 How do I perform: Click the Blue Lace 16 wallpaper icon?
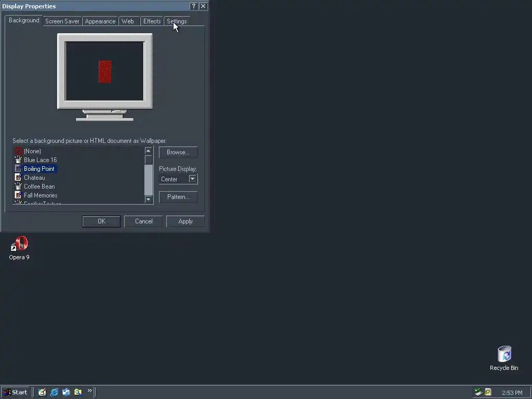click(18, 160)
